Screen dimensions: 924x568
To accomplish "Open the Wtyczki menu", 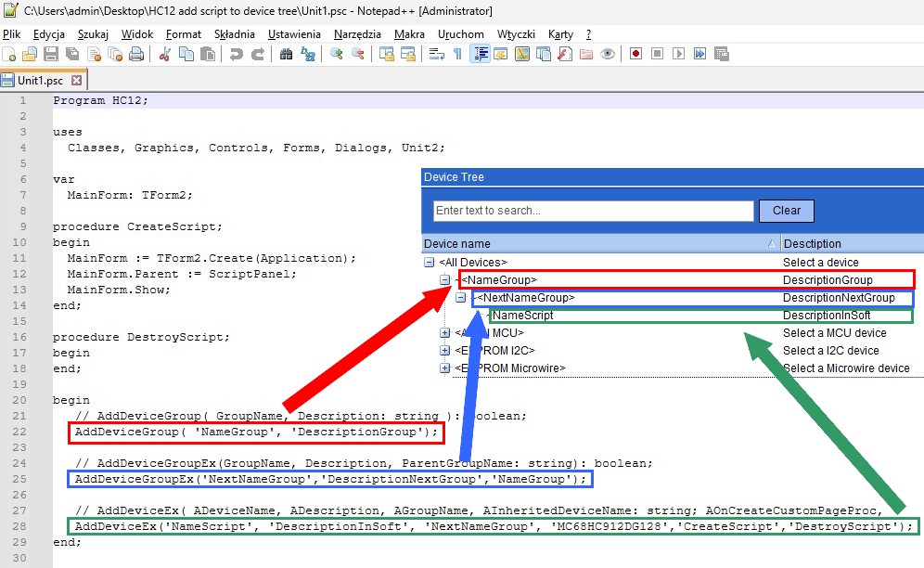I will click(x=516, y=34).
